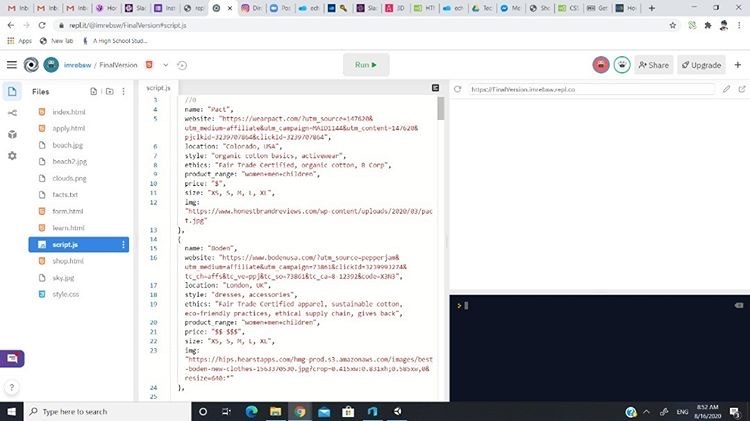Click the Repl.it swirl logo
Image resolution: width=750 pixels, height=421 pixels.
[x=31, y=65]
